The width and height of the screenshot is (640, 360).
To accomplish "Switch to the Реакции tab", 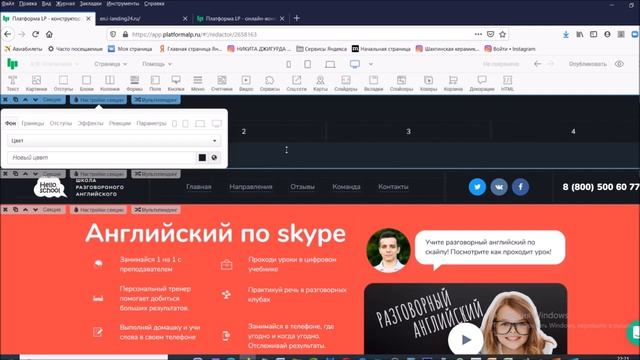I will click(x=120, y=123).
